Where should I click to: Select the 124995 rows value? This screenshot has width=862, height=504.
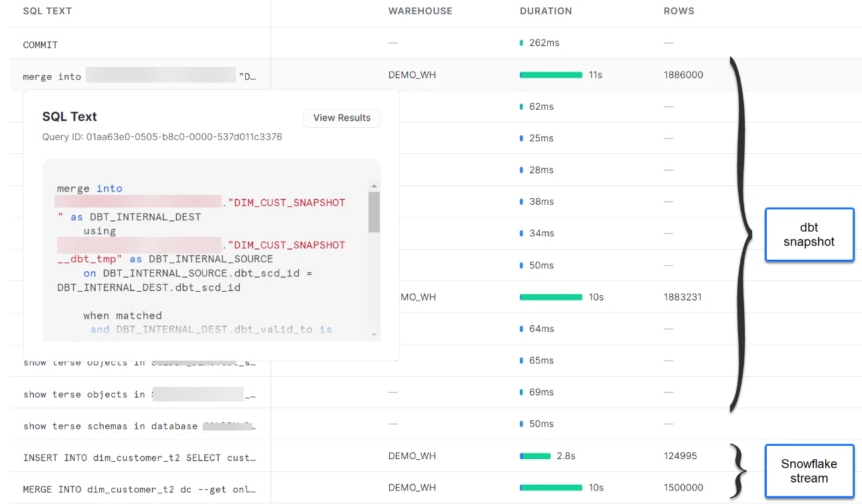(x=680, y=456)
